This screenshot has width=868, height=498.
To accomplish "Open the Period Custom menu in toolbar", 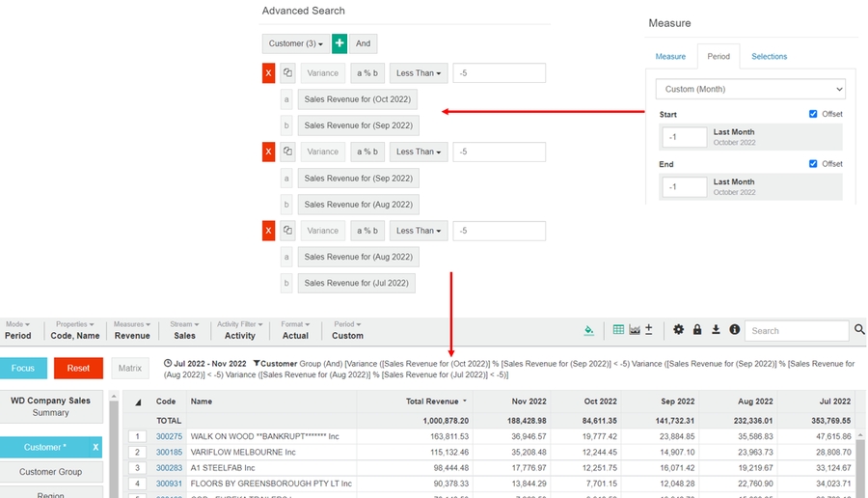I will (x=347, y=330).
